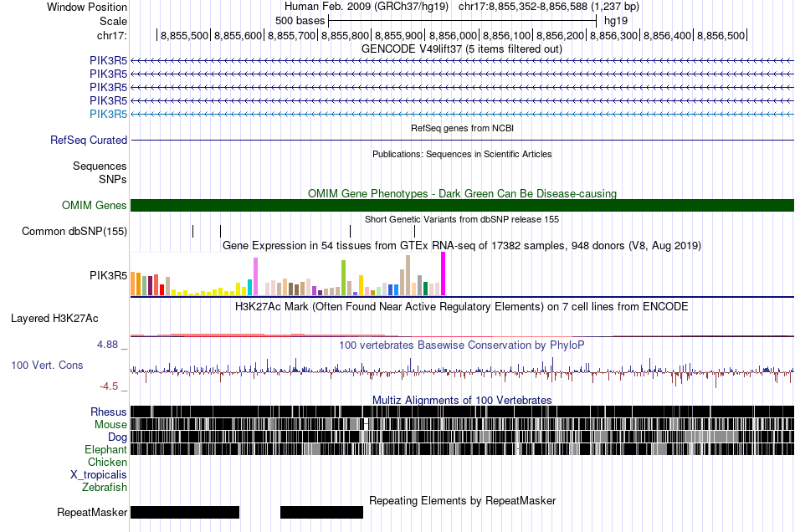Click the 'Common dbSNP(155)' track label
The image size is (795, 532).
(74, 232)
